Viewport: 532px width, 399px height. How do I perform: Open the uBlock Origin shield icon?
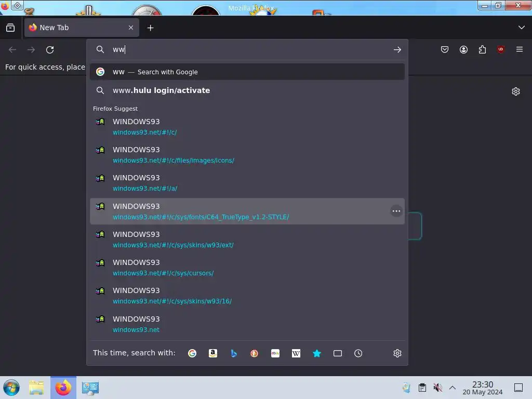[x=500, y=49]
